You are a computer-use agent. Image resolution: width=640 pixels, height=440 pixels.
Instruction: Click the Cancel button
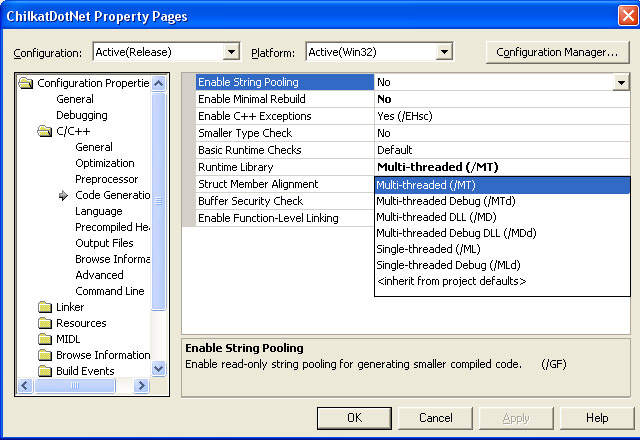436,418
